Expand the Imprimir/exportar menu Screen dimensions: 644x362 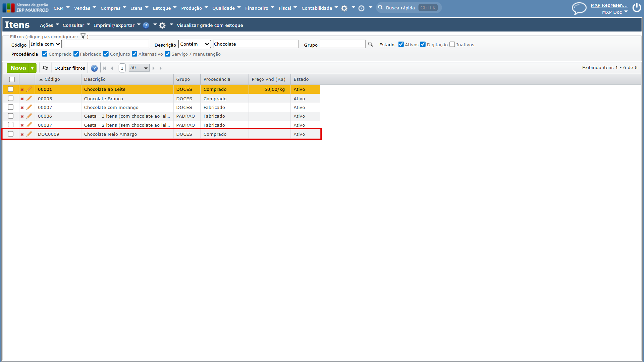[117, 25]
